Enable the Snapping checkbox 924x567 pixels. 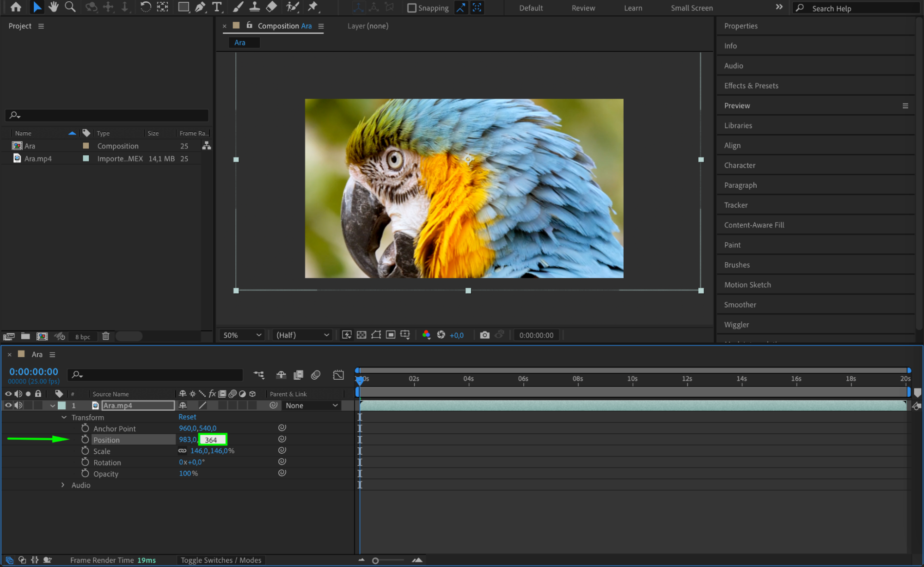click(x=411, y=8)
